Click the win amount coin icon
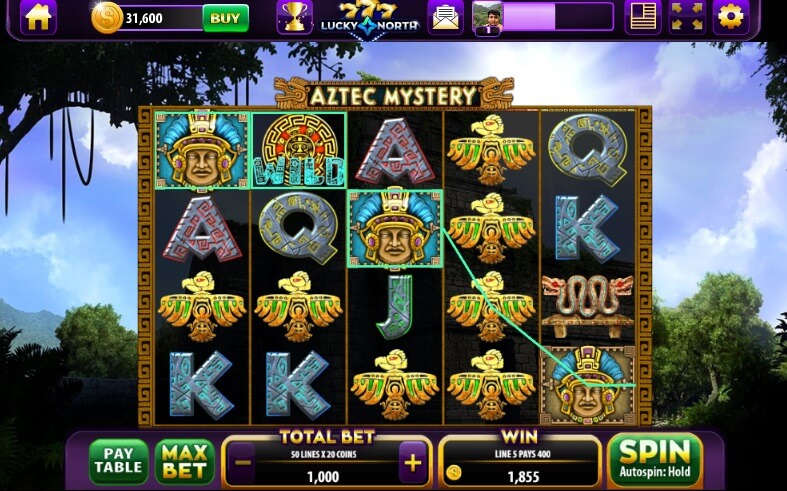This screenshot has width=787, height=491. tap(454, 472)
